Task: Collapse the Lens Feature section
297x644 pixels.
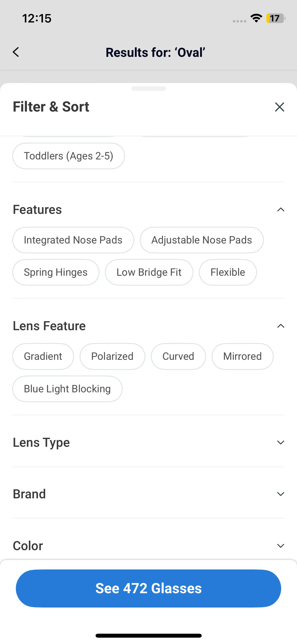Action: (x=281, y=326)
